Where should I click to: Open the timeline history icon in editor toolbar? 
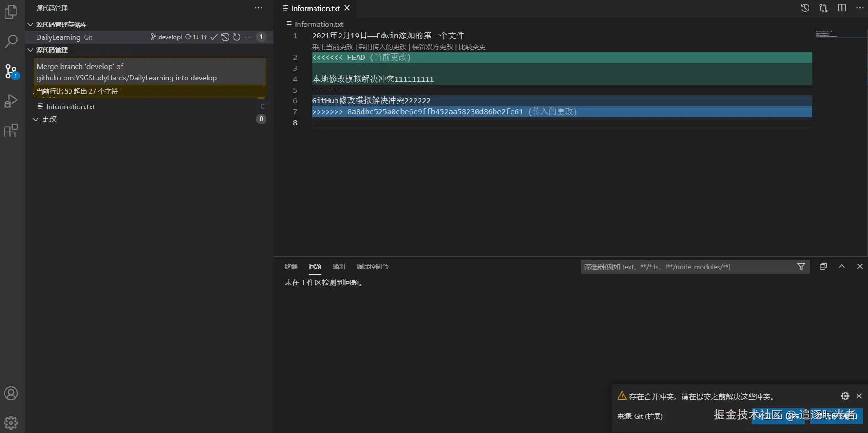[805, 8]
